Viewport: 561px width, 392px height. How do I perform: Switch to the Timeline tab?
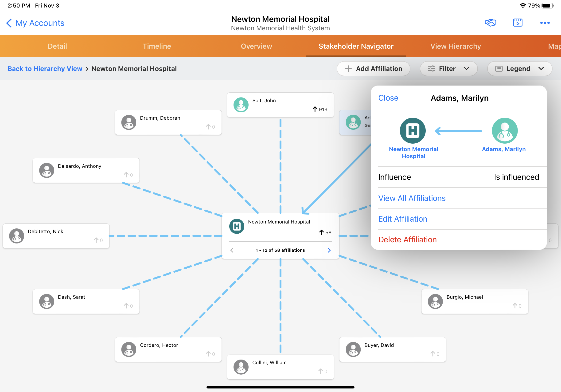click(x=157, y=46)
